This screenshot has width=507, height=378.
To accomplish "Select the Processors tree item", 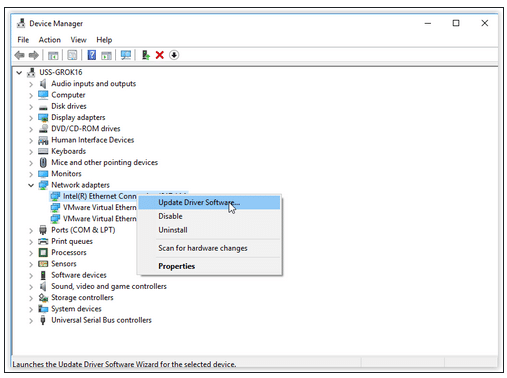I will click(x=69, y=253).
